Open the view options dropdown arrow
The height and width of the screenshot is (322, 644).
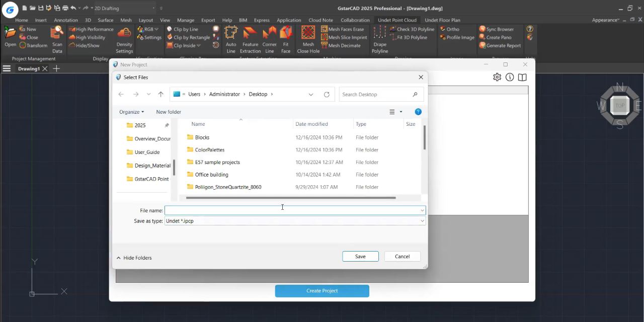pyautogui.click(x=401, y=112)
